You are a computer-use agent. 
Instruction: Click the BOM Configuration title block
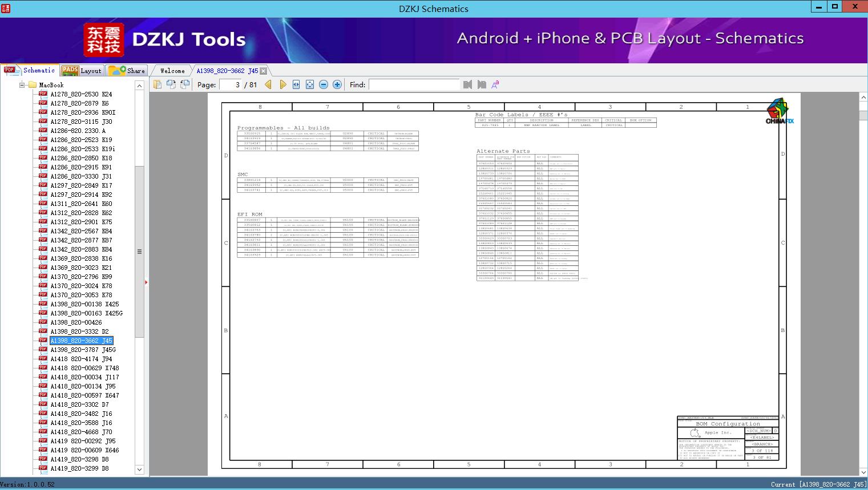(728, 438)
